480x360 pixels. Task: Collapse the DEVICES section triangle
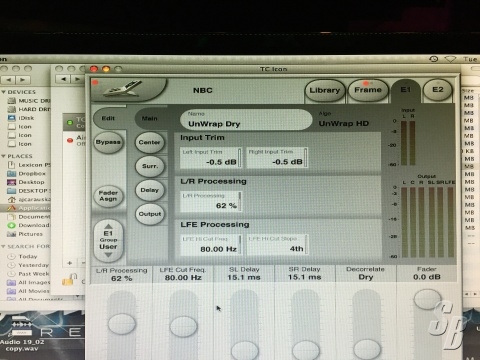(3, 92)
